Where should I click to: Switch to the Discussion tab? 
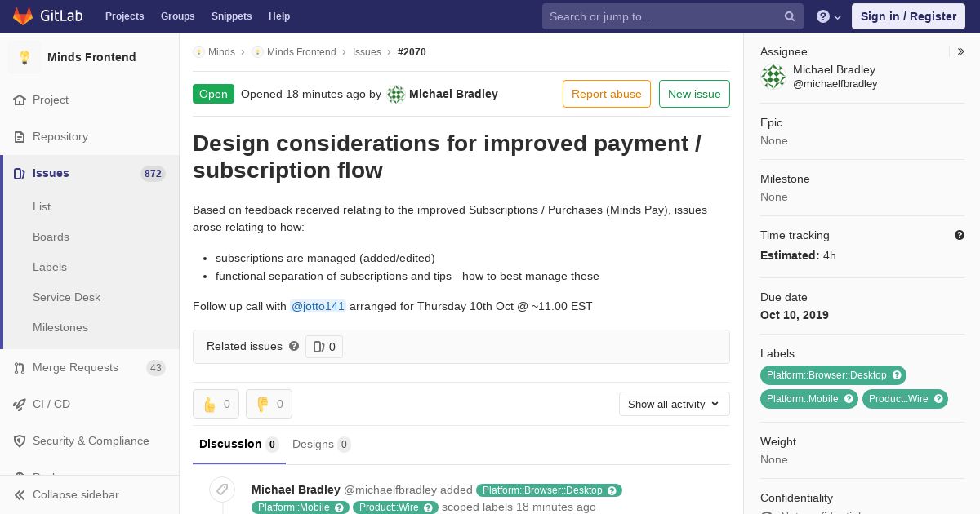tap(239, 445)
